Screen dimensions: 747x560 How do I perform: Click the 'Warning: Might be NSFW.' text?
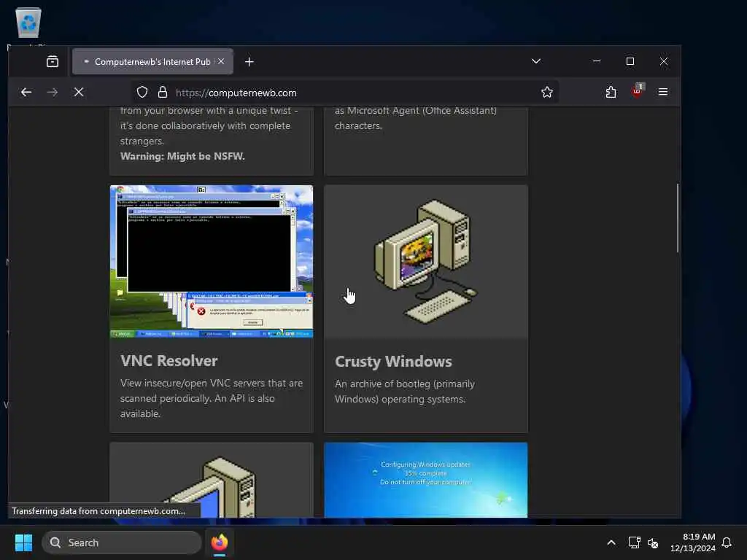tap(182, 156)
